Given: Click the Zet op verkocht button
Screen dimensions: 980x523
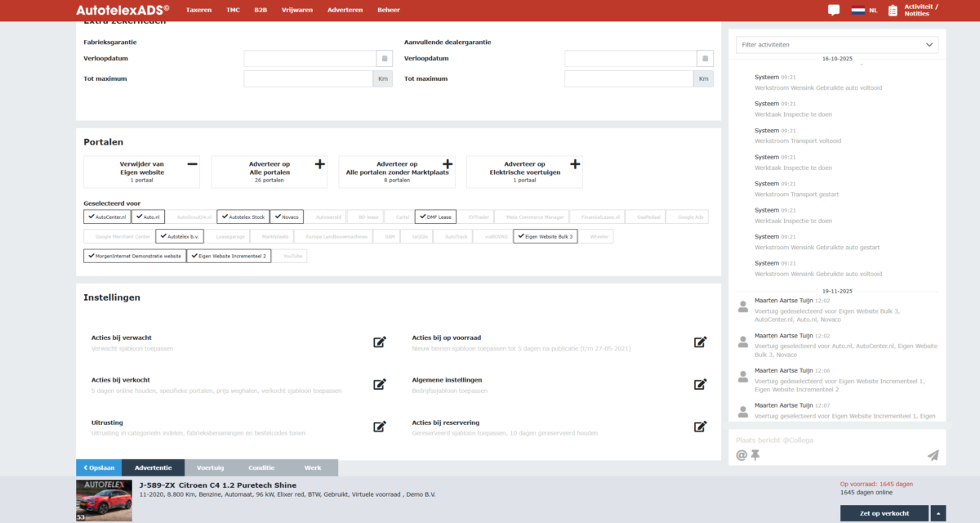Looking at the screenshot, I should (x=884, y=513).
